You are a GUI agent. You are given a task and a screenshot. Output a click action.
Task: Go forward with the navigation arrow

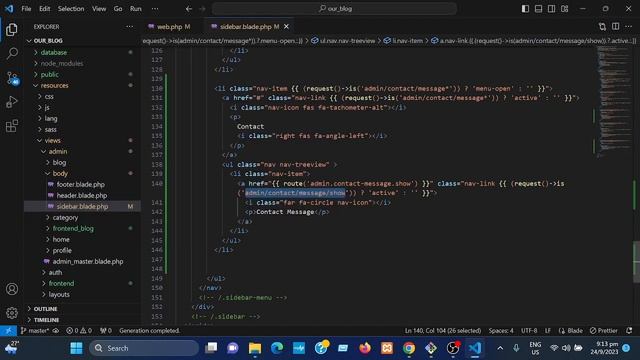click(202, 9)
